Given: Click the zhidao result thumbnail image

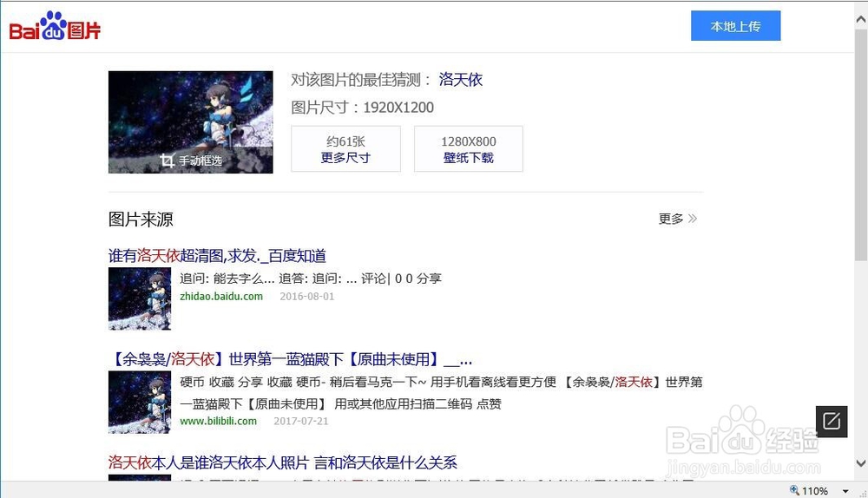Looking at the screenshot, I should tap(140, 298).
